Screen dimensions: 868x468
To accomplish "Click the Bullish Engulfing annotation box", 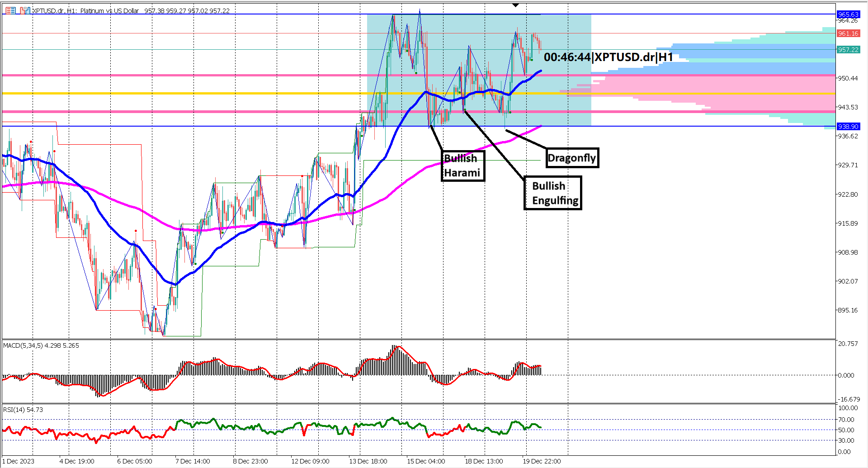I will coord(552,193).
